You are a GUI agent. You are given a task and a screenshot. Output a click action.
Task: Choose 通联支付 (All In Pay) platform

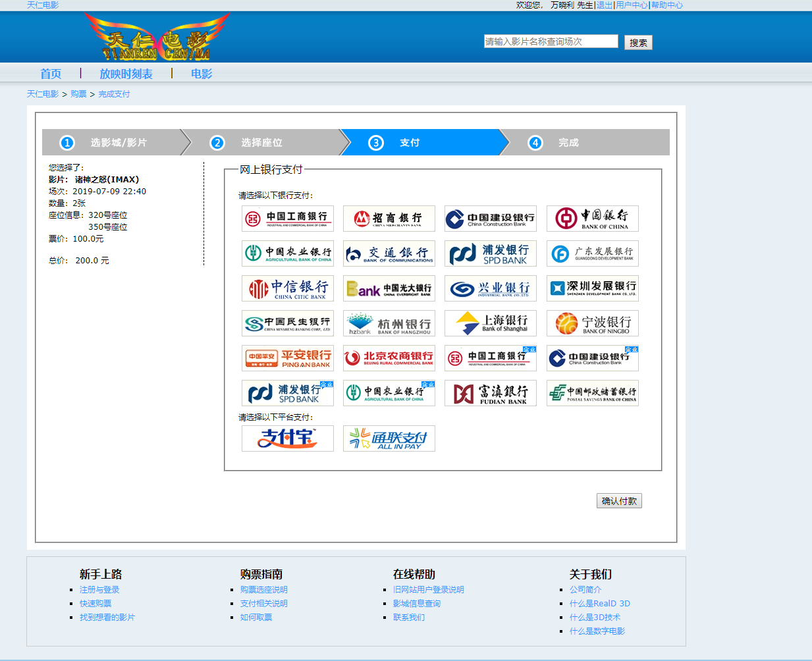click(x=389, y=438)
